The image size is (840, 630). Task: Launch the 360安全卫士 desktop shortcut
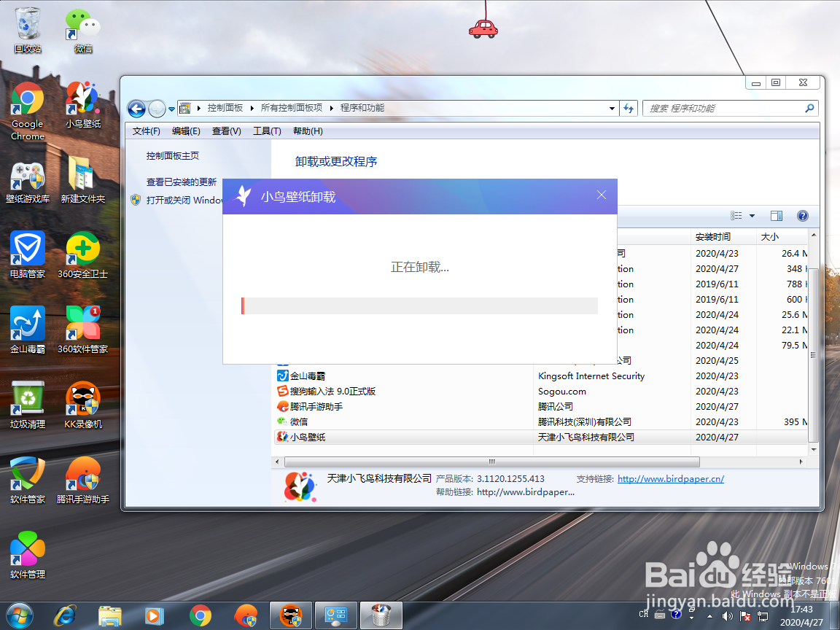83,255
